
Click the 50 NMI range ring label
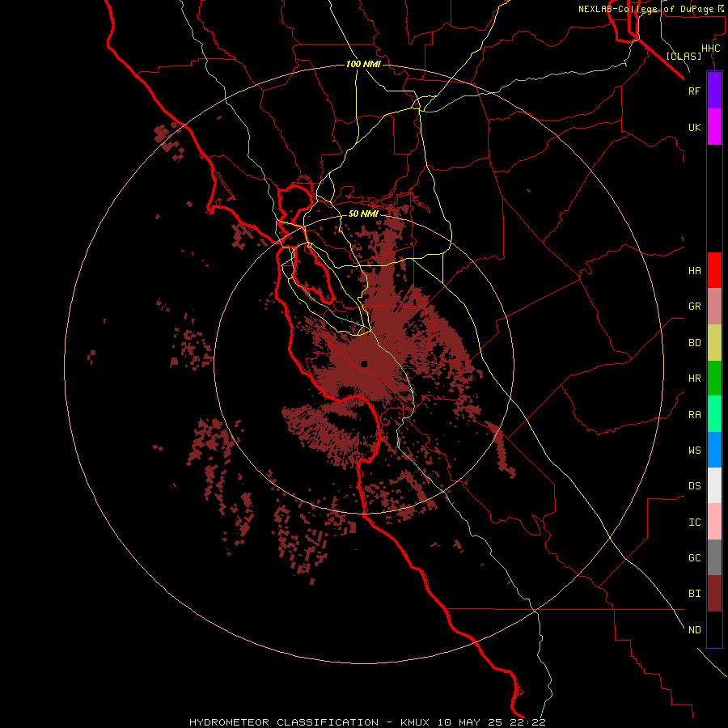(x=363, y=214)
